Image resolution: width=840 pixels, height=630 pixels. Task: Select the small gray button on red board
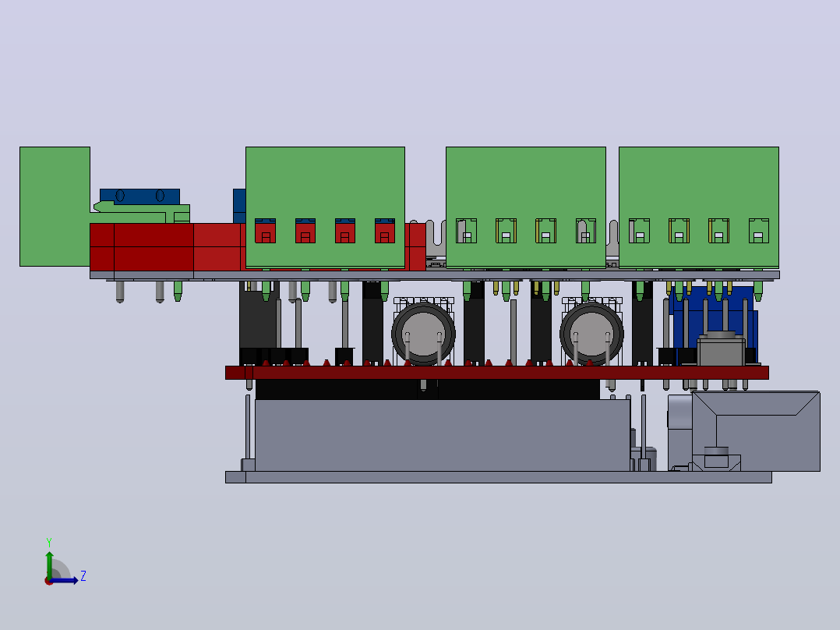coord(721,349)
